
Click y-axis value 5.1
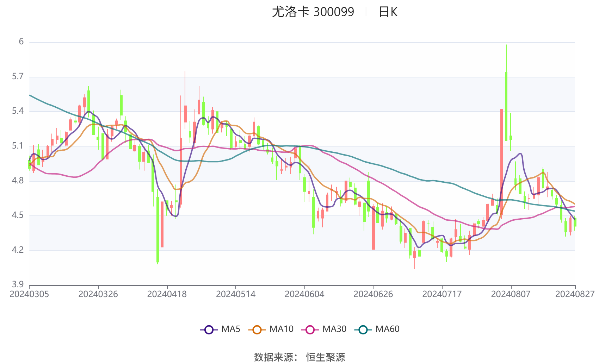pyautogui.click(x=18, y=146)
